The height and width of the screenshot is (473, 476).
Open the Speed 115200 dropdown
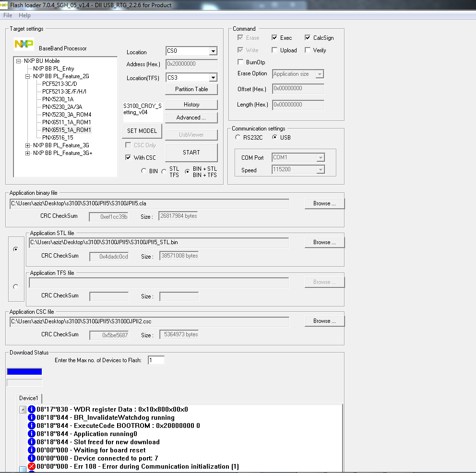tap(321, 170)
